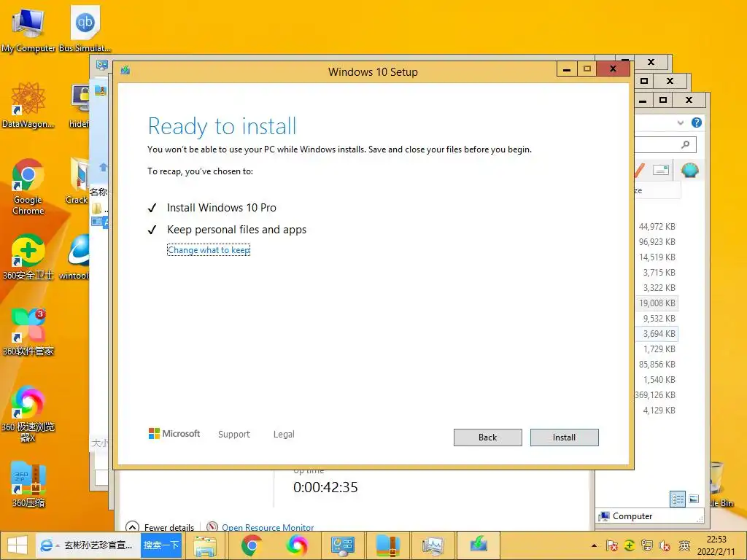Open Chrome from the taskbar
Image resolution: width=747 pixels, height=560 pixels.
click(x=251, y=545)
